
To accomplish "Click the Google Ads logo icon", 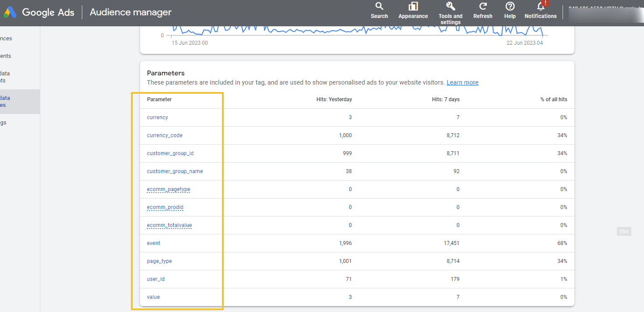I will pyautogui.click(x=10, y=12).
